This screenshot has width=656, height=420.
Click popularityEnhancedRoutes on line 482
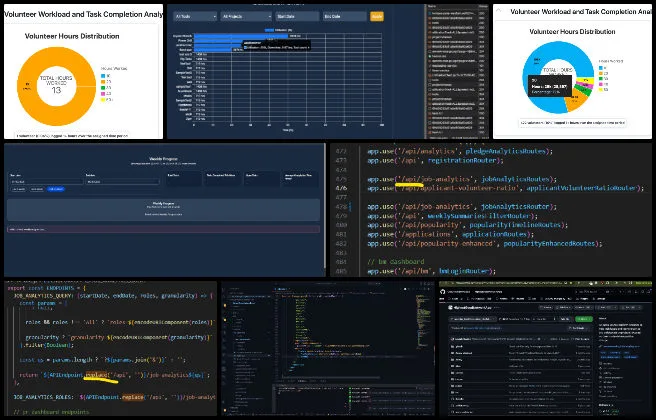coord(549,243)
